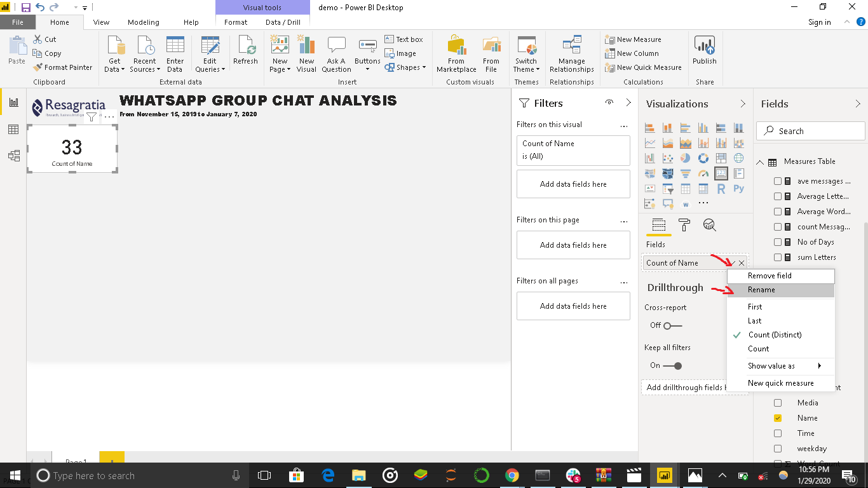The height and width of the screenshot is (488, 868).
Task: Tick the 'No of Days' checkbox
Action: 778,242
